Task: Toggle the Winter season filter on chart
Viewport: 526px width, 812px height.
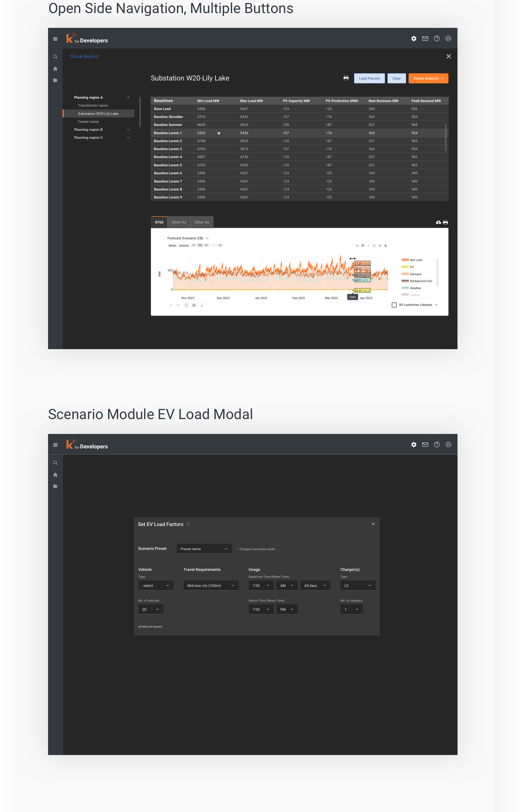Action: tap(172, 246)
